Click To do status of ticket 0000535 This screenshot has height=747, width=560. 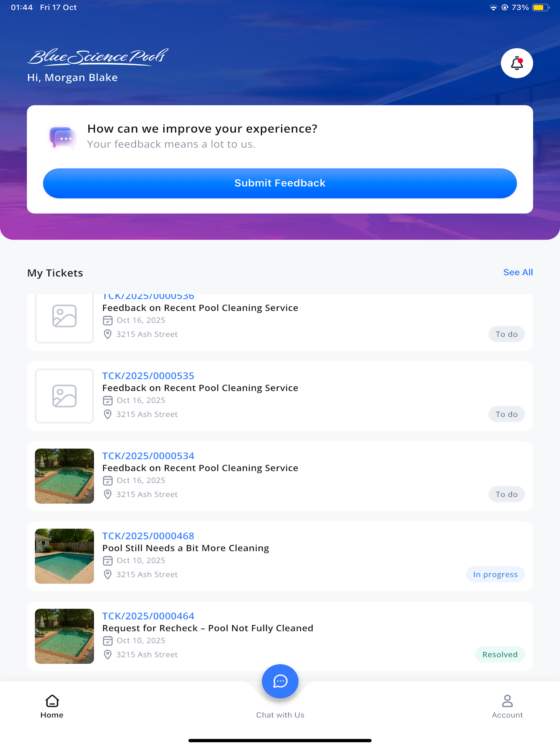506,414
